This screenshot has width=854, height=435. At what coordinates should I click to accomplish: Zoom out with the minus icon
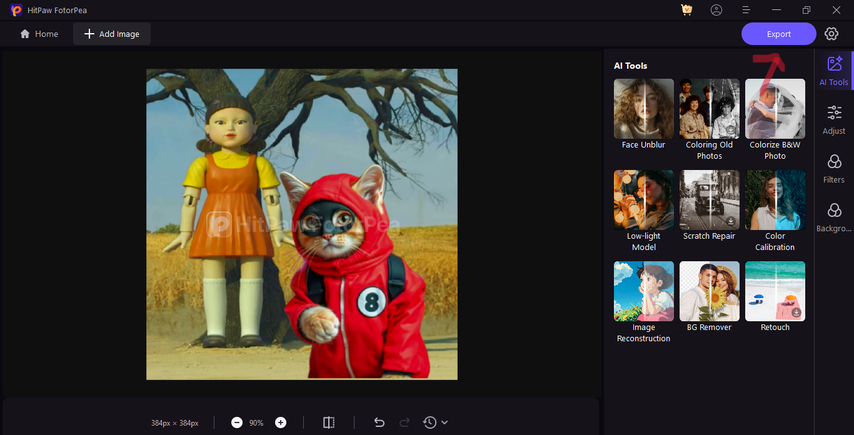point(237,423)
